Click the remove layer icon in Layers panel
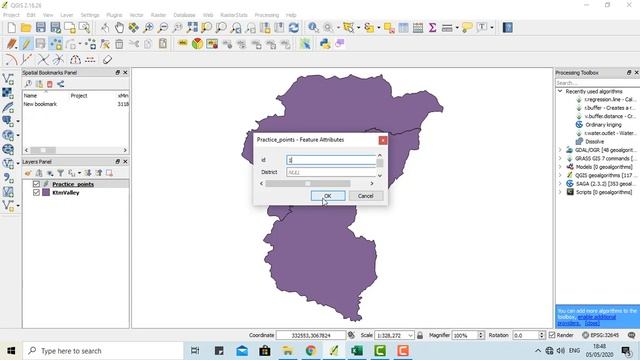This screenshot has height=360, width=640. coord(109,173)
